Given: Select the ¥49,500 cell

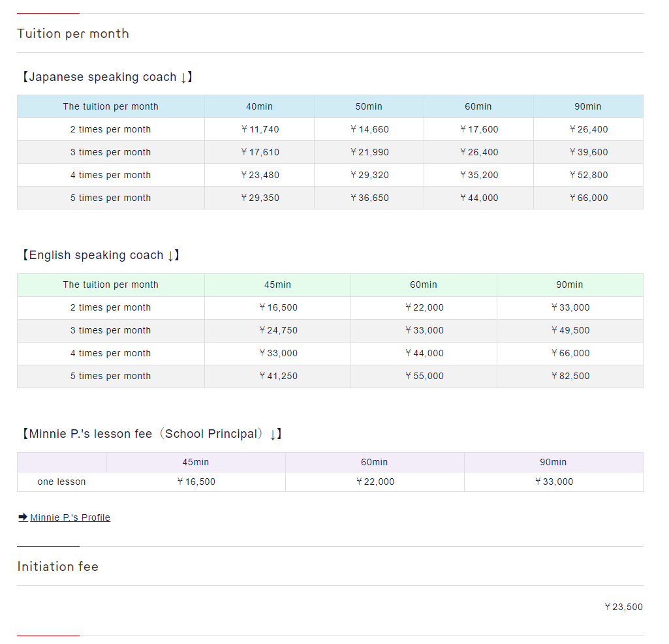Looking at the screenshot, I should [x=570, y=331].
